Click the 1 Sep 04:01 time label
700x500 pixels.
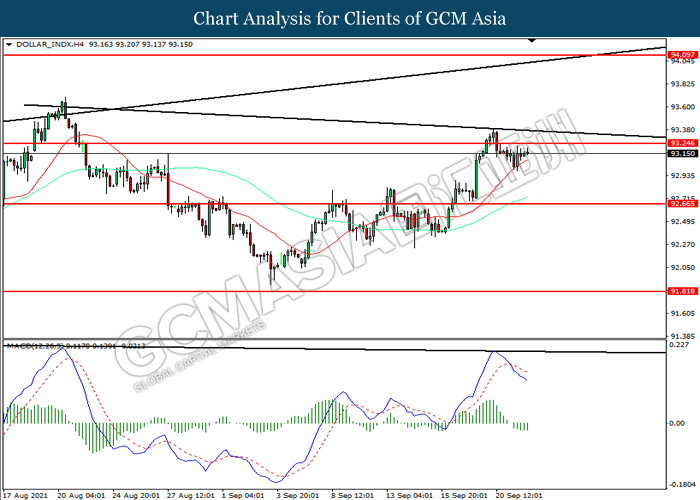pyautogui.click(x=243, y=496)
